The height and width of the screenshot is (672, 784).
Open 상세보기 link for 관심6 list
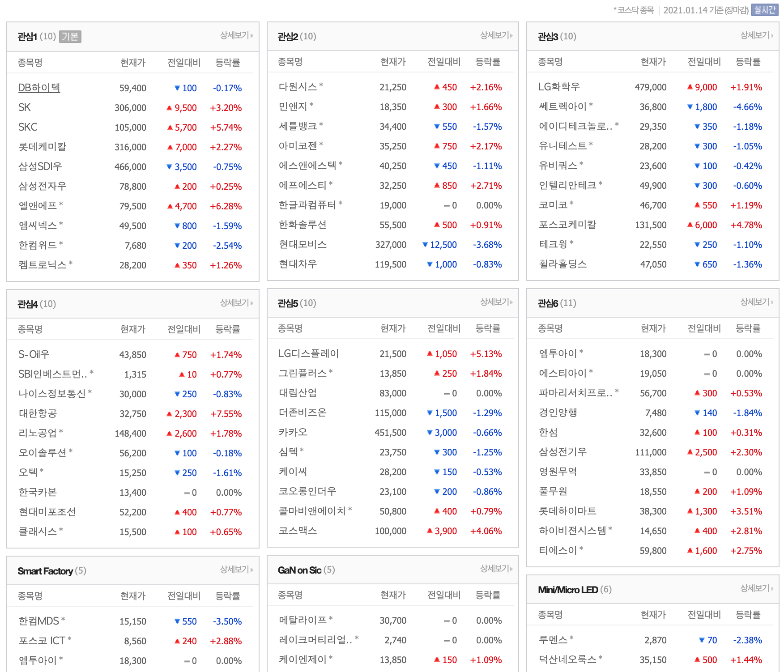pyautogui.click(x=756, y=302)
